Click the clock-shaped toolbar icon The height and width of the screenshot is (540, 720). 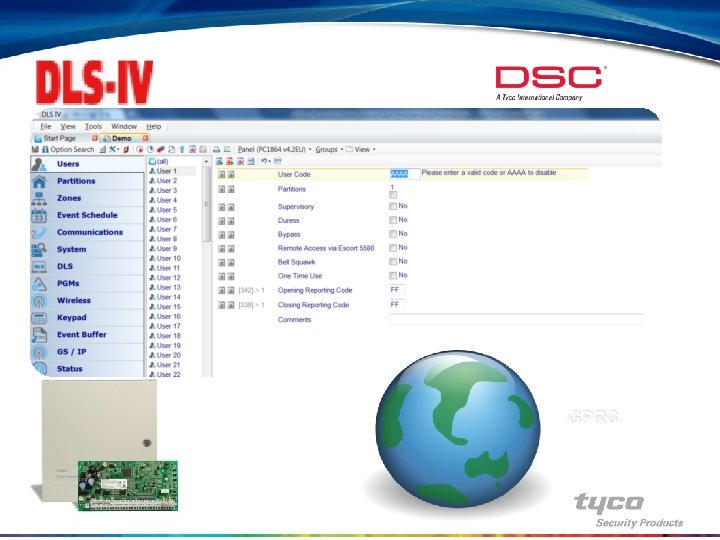pos(150,149)
